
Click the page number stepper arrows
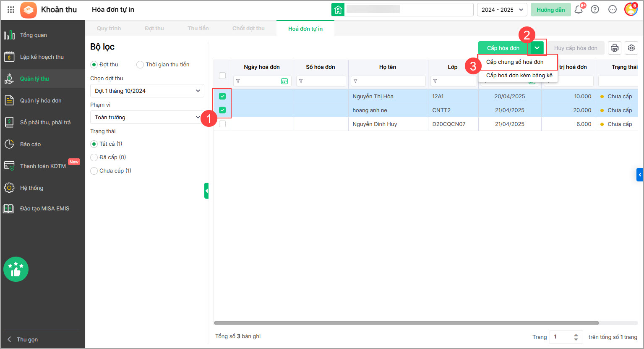(576, 337)
